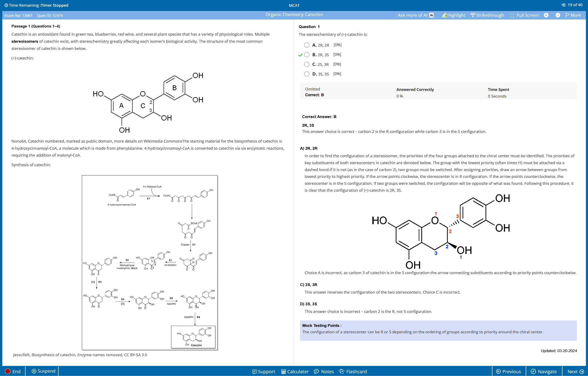Click the MCAT title in header

[x=294, y=5]
